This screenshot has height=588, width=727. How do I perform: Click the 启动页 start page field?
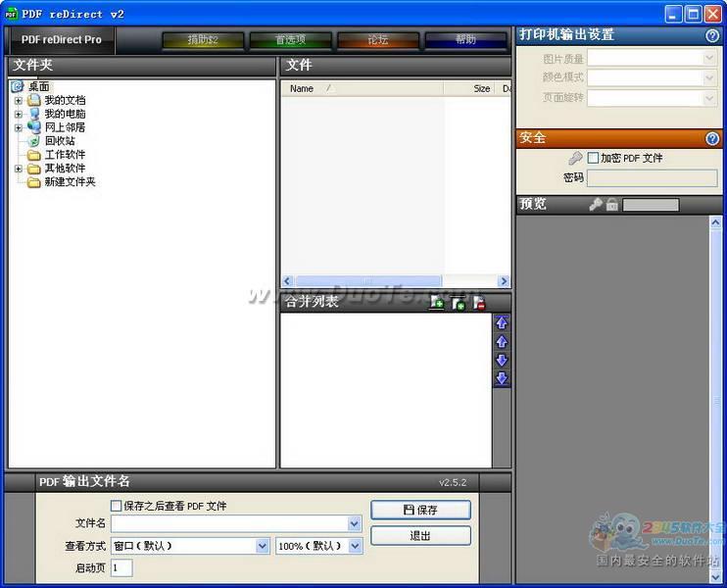click(x=121, y=567)
